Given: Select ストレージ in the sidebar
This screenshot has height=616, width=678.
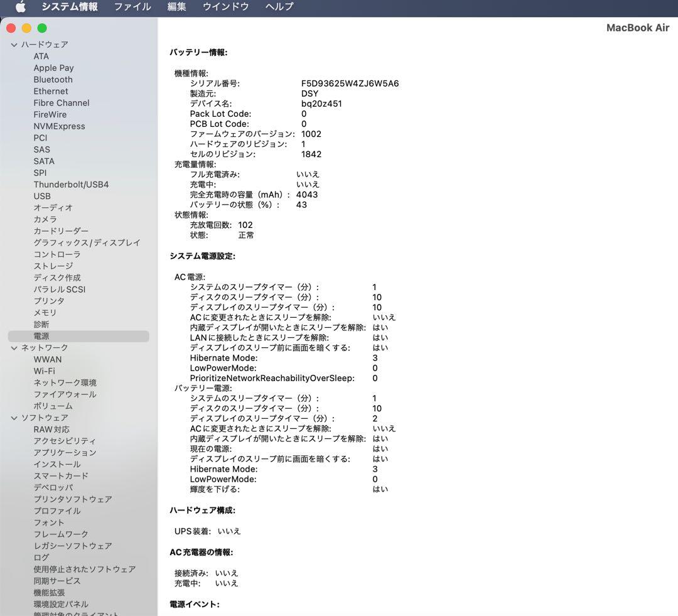Looking at the screenshot, I should click(x=53, y=266).
